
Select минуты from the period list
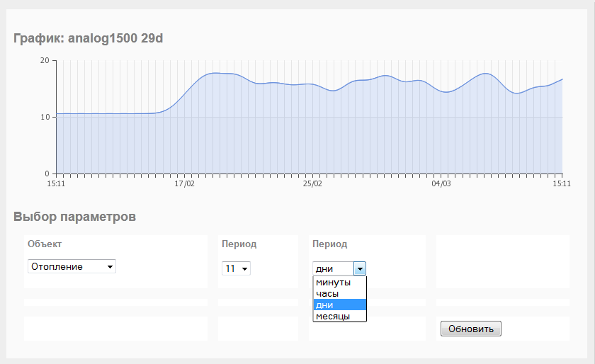tap(339, 282)
